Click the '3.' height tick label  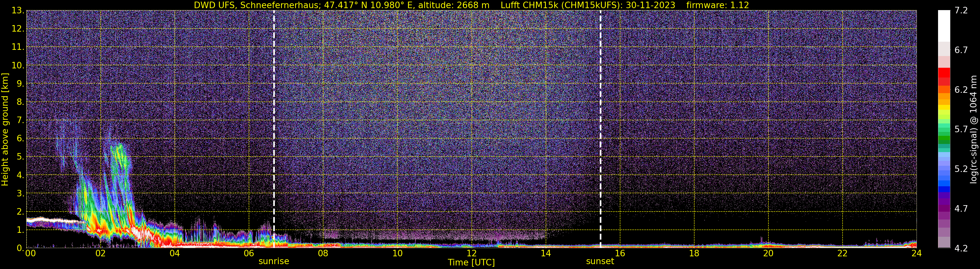[x=20, y=193]
